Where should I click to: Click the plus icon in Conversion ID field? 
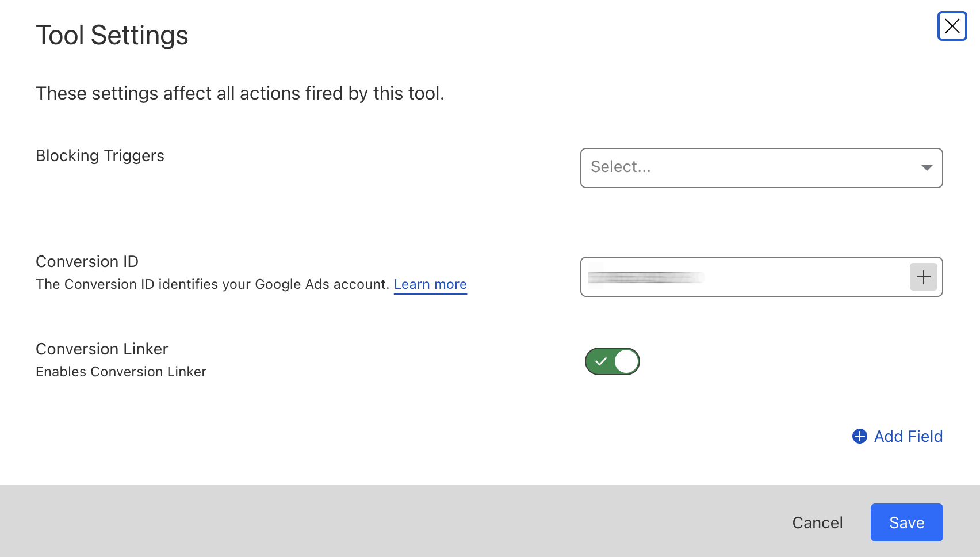(x=923, y=277)
